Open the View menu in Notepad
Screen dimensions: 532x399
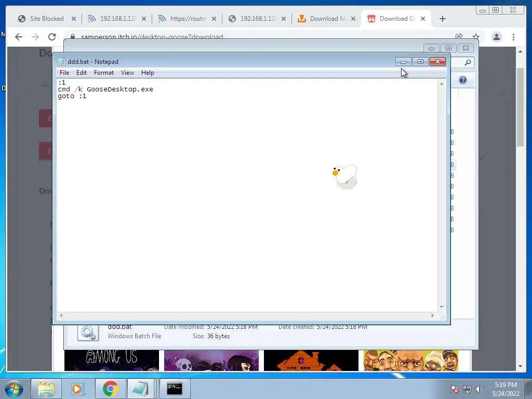coord(128,73)
